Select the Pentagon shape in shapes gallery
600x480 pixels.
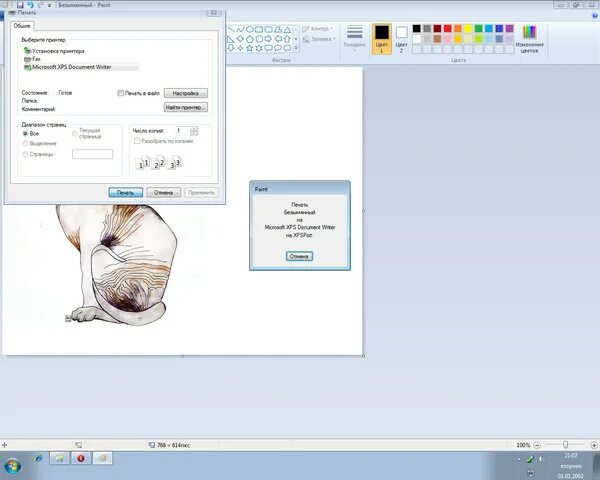[249, 39]
